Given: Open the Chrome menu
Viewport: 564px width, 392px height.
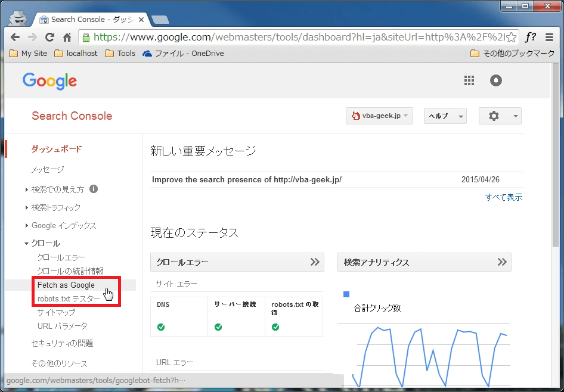Looking at the screenshot, I should point(549,36).
